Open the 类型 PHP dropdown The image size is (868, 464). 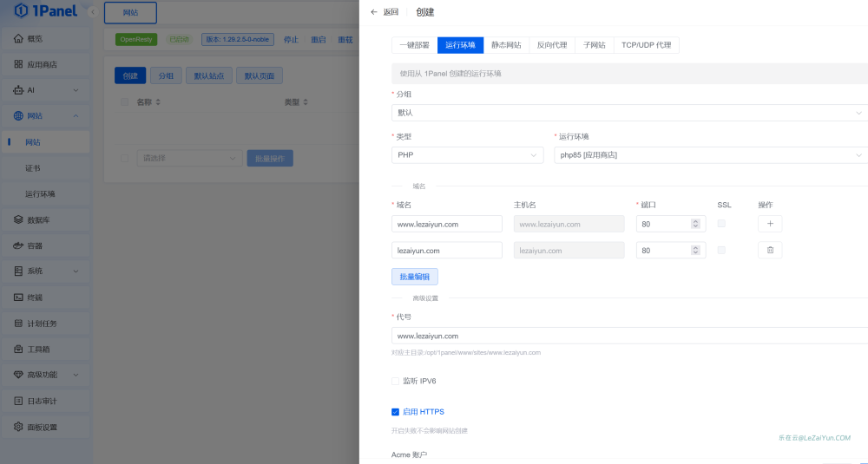tap(467, 155)
